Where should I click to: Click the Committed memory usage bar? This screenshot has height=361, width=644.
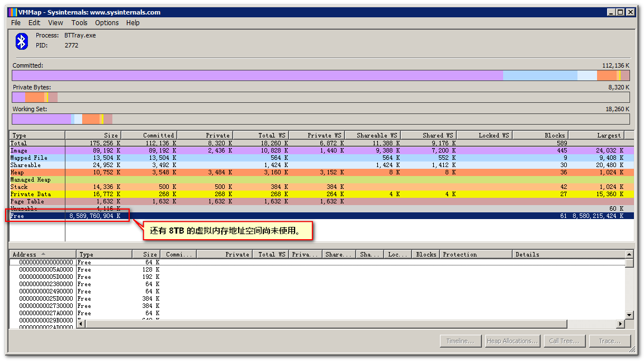coord(321,75)
